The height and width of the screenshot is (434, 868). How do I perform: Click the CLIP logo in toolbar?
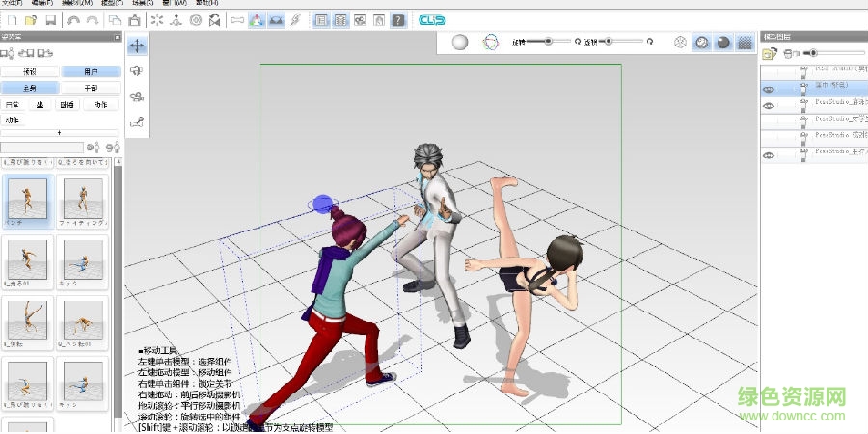[x=432, y=20]
